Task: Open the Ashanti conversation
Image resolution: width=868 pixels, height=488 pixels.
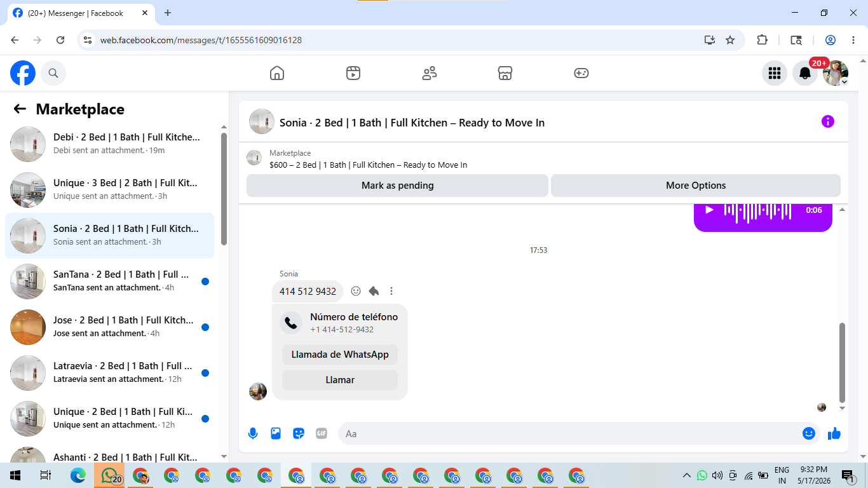Action: [x=109, y=452]
